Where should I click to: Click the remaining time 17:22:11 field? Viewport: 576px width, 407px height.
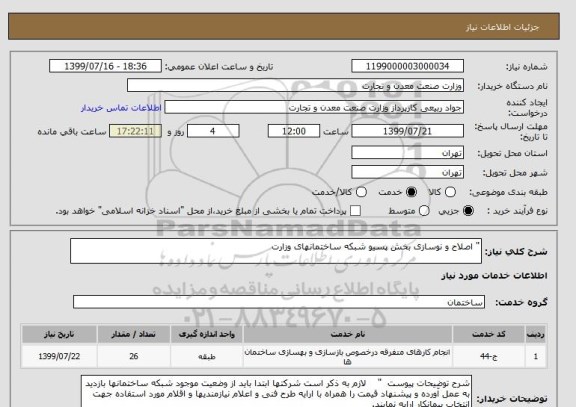pyautogui.click(x=135, y=131)
